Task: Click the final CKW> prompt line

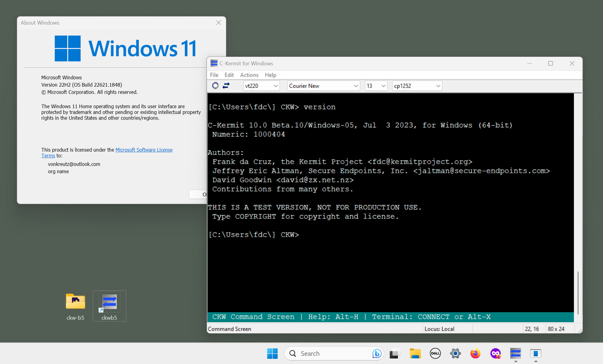Action: click(x=254, y=235)
